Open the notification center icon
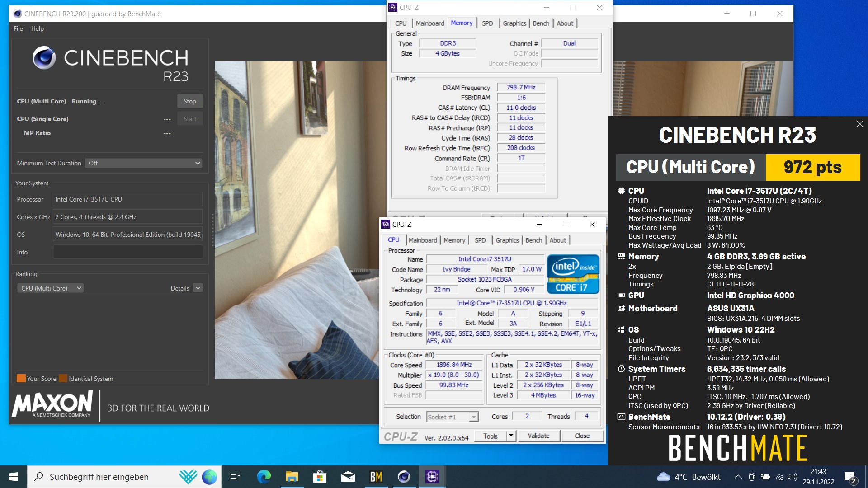The height and width of the screenshot is (488, 868). [x=850, y=477]
